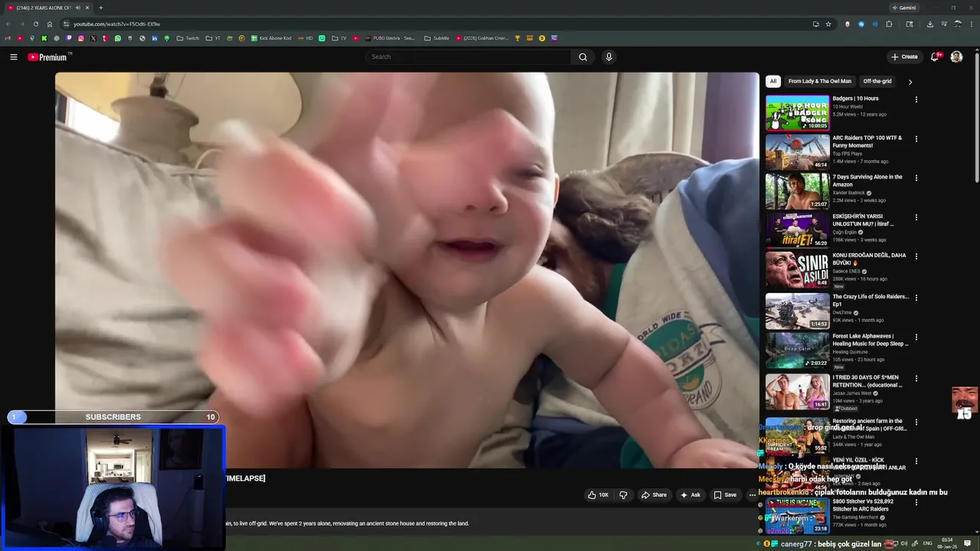This screenshot has width=980, height=551.
Task: Open Chrome three-dot menu
Action: tap(971, 24)
